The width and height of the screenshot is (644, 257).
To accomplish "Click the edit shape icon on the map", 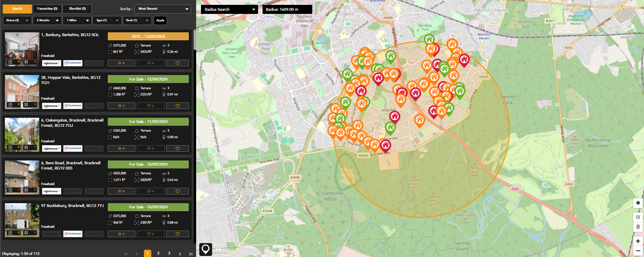I will 638,217.
